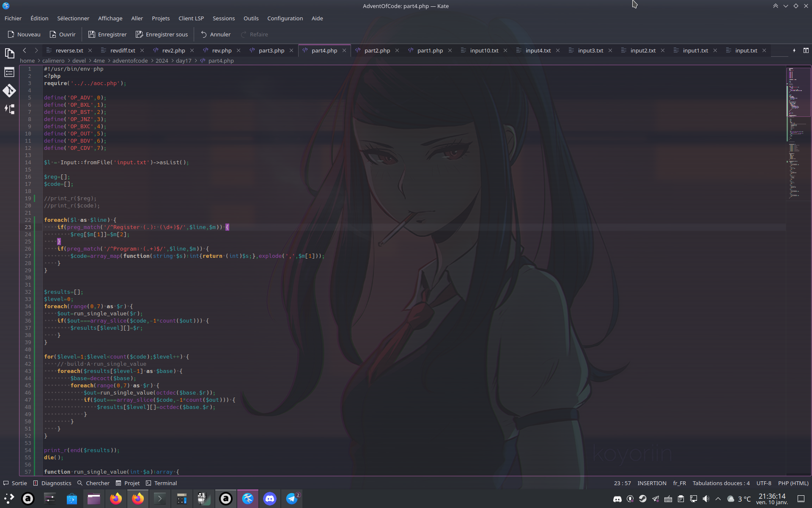
Task: Open Telegram from the taskbar
Action: (x=292, y=499)
